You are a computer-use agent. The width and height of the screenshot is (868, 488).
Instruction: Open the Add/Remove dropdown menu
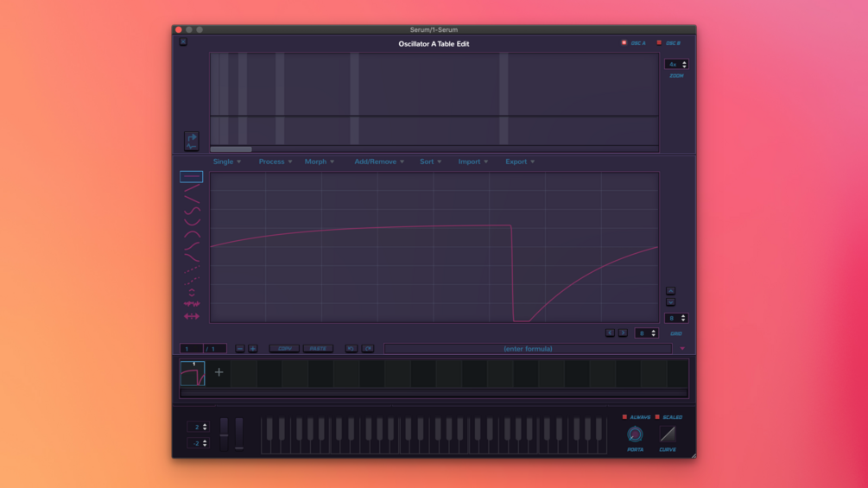(379, 162)
